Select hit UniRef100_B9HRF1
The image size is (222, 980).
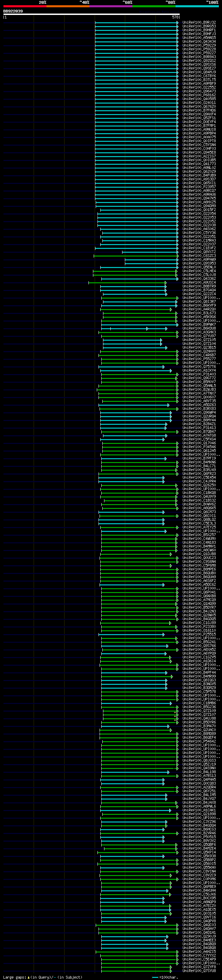coord(199,30)
